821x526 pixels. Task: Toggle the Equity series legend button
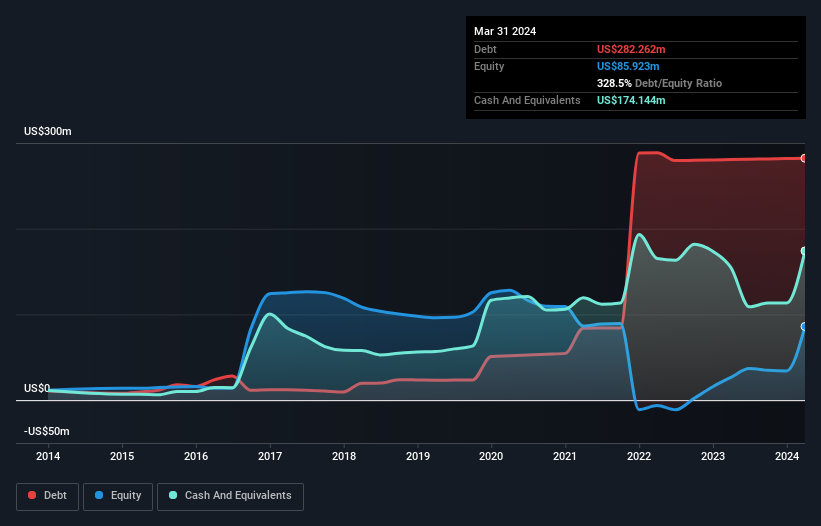click(118, 496)
